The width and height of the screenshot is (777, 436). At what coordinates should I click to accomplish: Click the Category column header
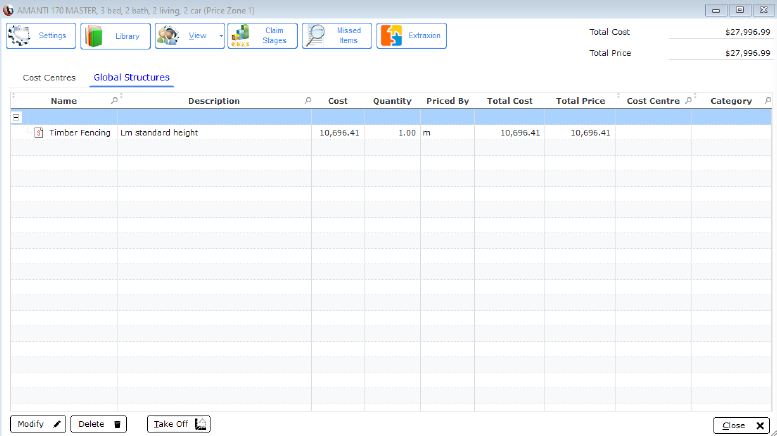coord(731,101)
